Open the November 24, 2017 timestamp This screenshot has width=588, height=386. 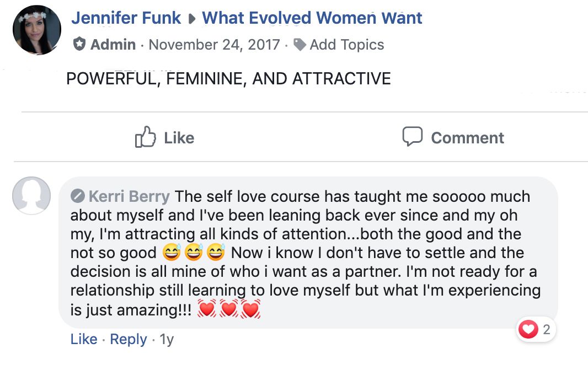(x=214, y=45)
